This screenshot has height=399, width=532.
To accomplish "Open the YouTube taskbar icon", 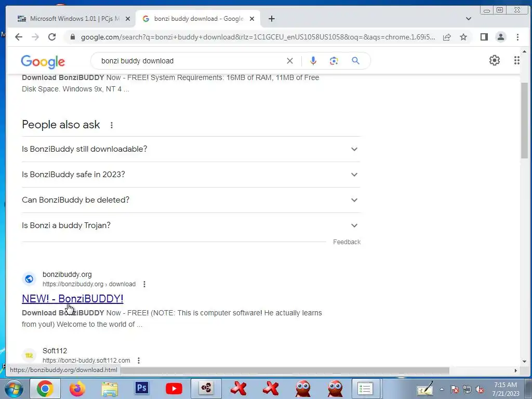I will [174, 389].
